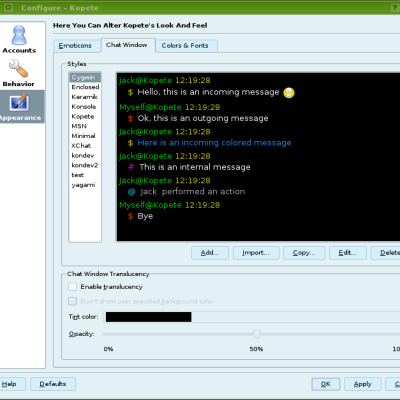Select the XChat style
Viewport: 400px width, 400px height.
(x=85, y=146)
